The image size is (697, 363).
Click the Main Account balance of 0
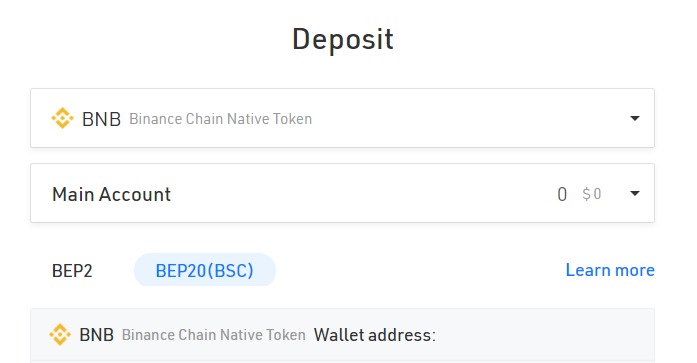562,194
